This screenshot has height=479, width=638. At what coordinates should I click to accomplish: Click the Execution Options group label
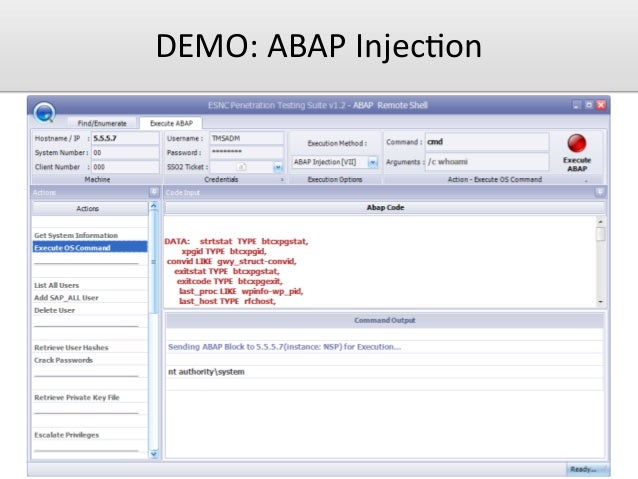point(335,179)
